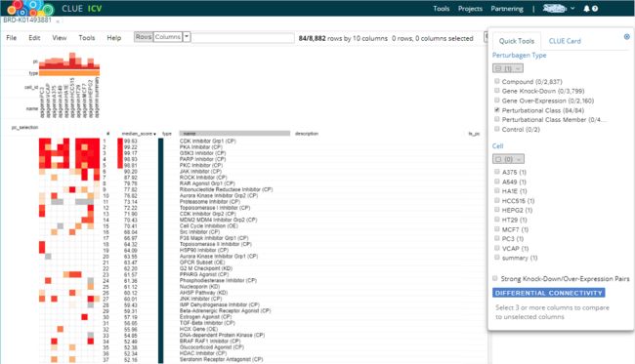Select row CDK Inhibitor Grp1 (CP)

click(x=207, y=142)
